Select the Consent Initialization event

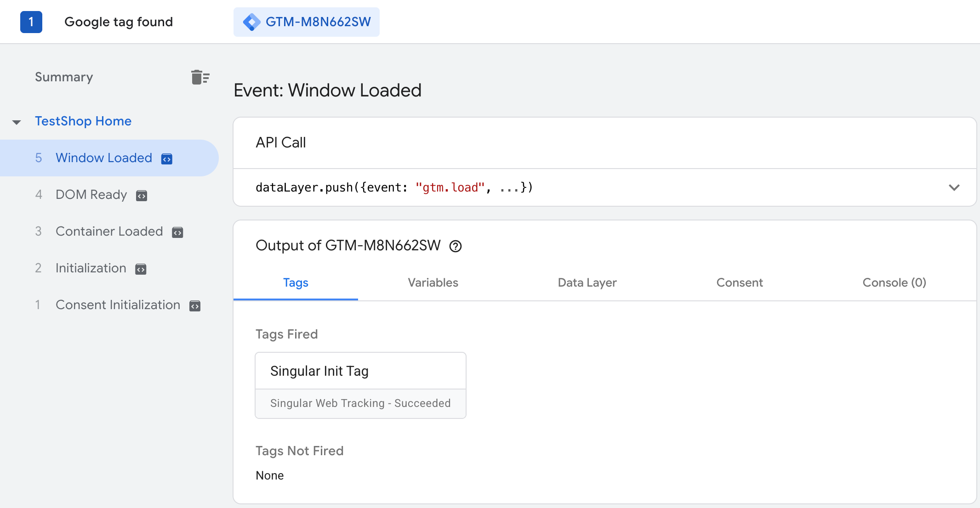pyautogui.click(x=118, y=305)
